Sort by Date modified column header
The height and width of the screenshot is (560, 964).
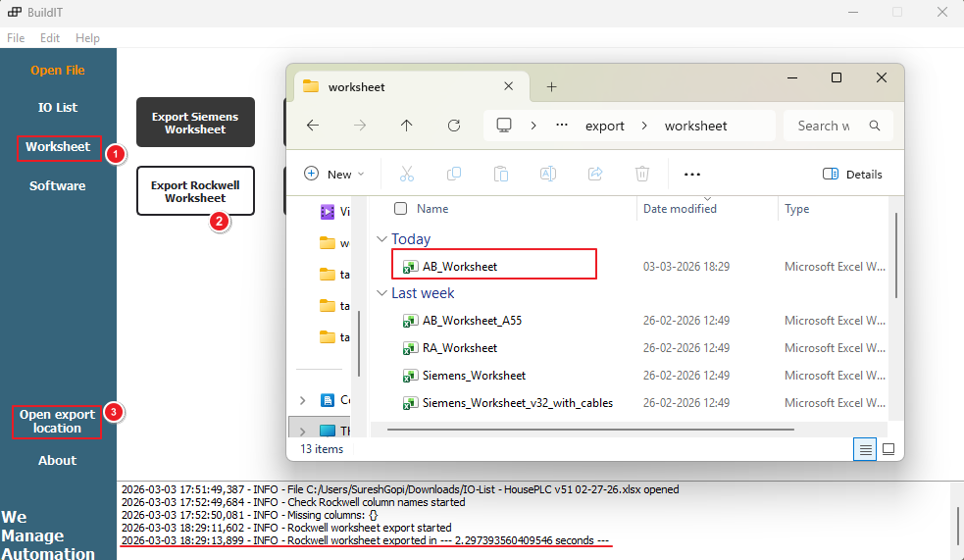(x=680, y=208)
